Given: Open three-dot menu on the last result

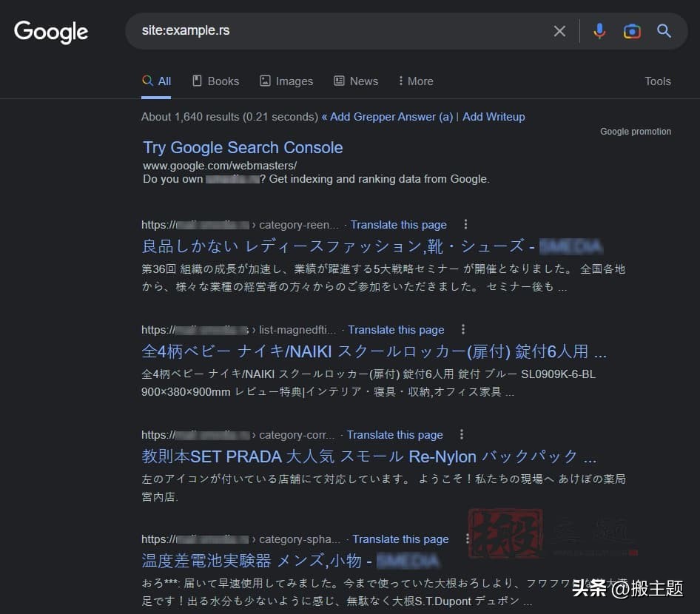Looking at the screenshot, I should click(x=467, y=539).
